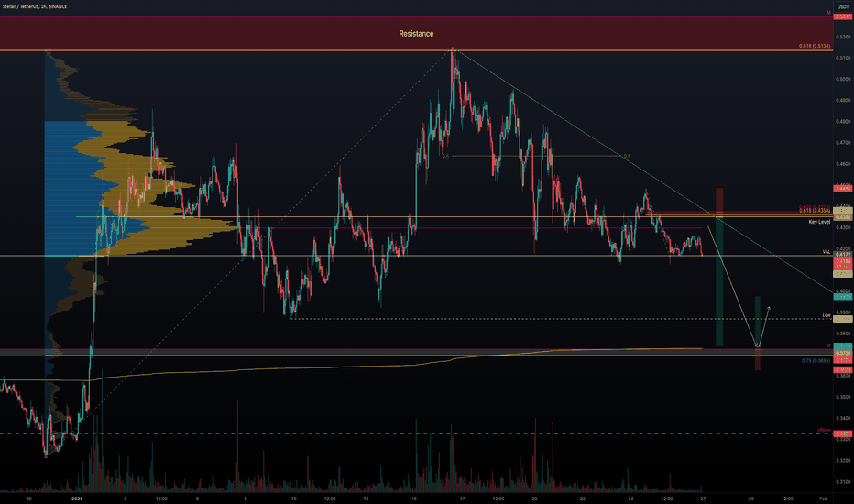Click date 27 on time axis
The width and height of the screenshot is (854, 504).
(x=703, y=499)
